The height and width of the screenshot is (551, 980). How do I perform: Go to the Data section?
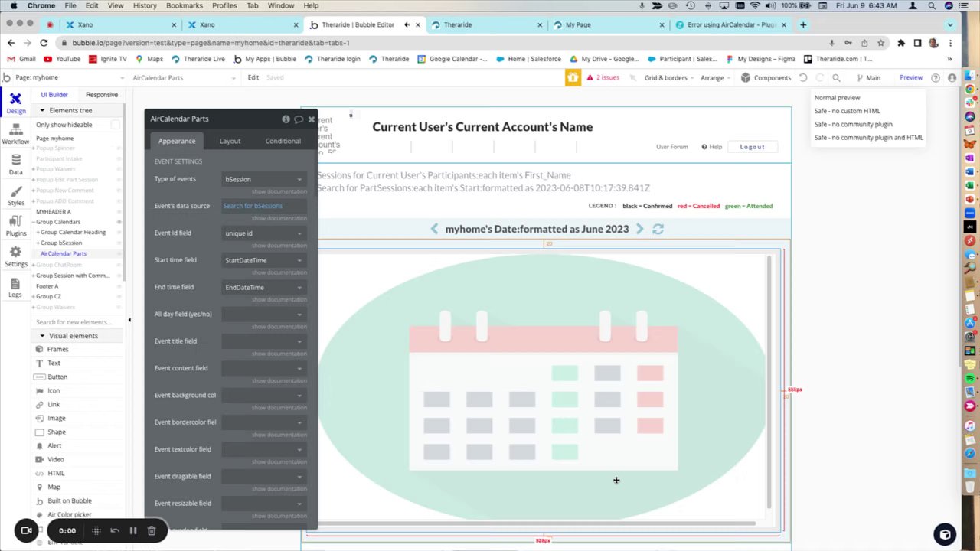[15, 165]
